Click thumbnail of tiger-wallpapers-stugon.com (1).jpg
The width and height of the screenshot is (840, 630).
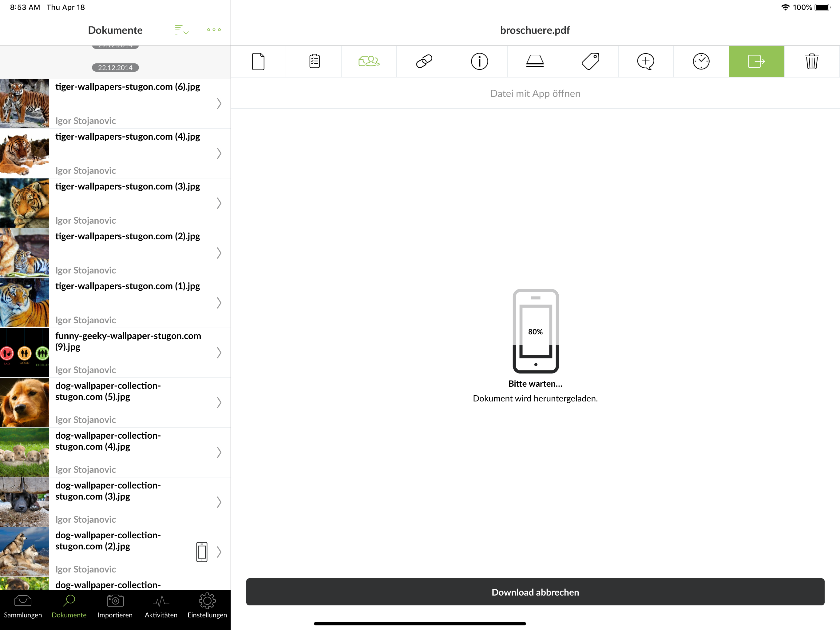[x=25, y=302]
